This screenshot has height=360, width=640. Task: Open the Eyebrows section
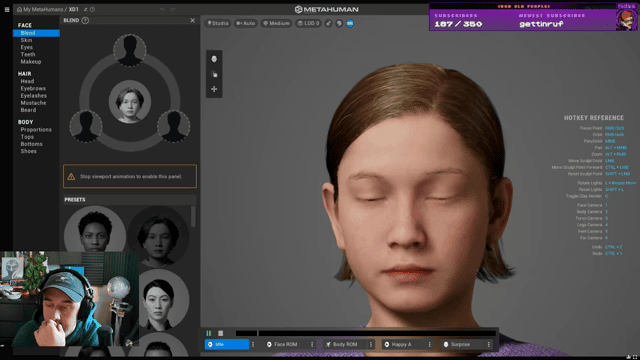pyautogui.click(x=33, y=89)
